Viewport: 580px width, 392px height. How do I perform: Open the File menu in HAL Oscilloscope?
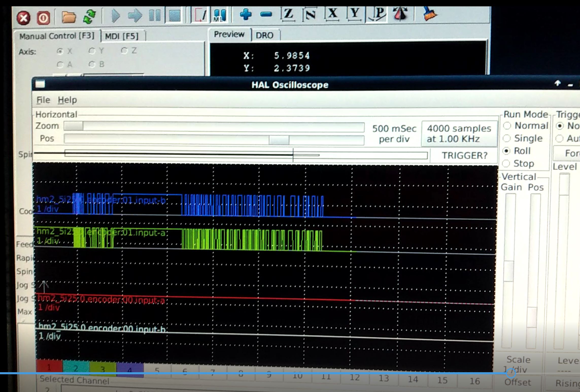[x=43, y=100]
